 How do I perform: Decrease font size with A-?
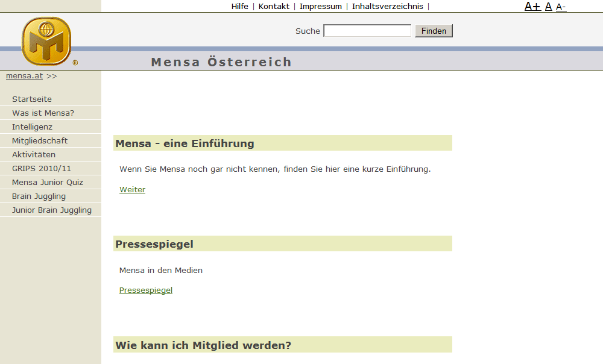click(x=561, y=7)
